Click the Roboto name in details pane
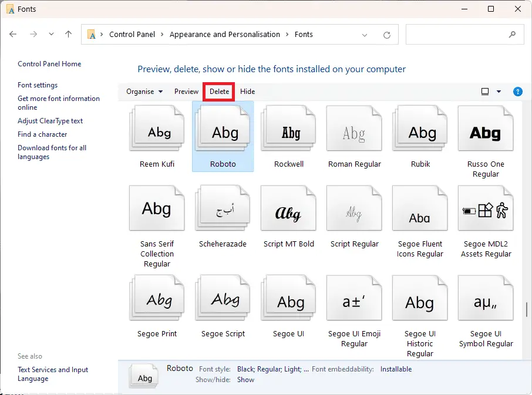 pyautogui.click(x=180, y=368)
